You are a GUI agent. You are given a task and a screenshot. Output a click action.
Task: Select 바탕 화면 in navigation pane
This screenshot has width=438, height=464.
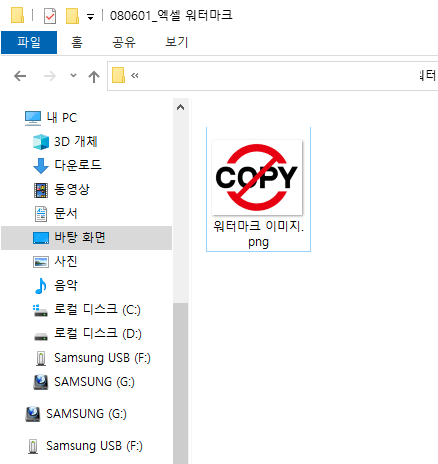click(x=87, y=238)
